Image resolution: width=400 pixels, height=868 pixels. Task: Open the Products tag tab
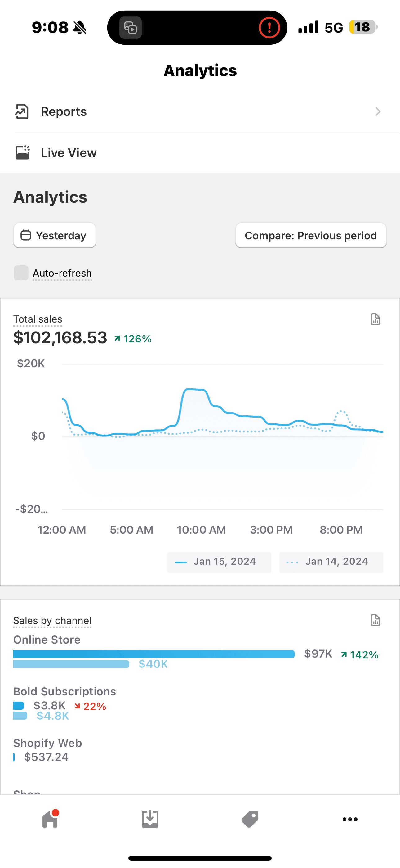coord(250,819)
